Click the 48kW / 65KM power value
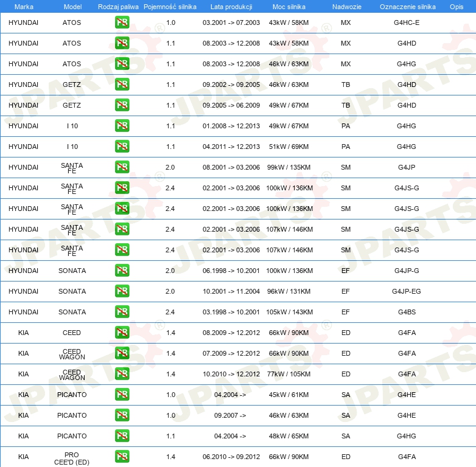The width and height of the screenshot is (476, 467). tap(289, 436)
